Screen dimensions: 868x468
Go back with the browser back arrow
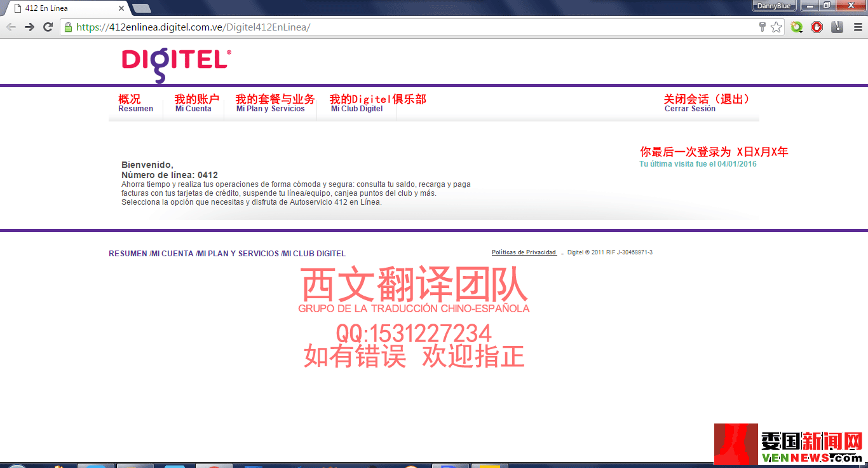(x=11, y=27)
